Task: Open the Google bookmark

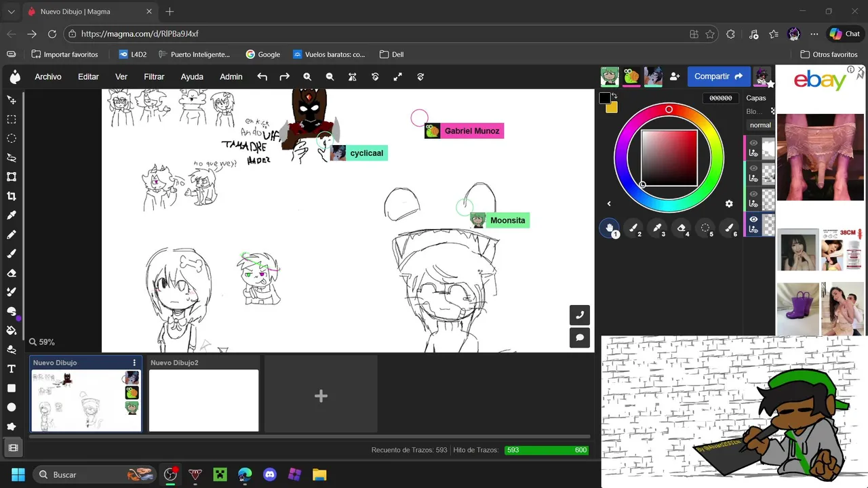Action: (x=262, y=54)
